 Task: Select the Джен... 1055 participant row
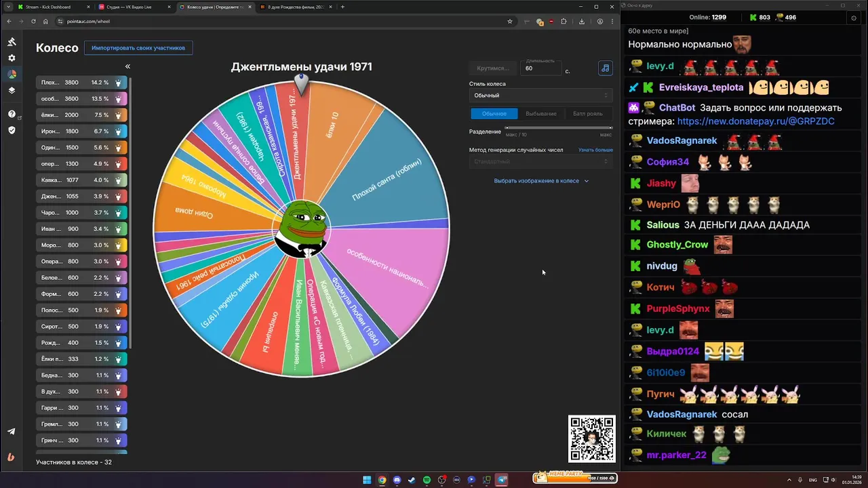[x=81, y=197]
